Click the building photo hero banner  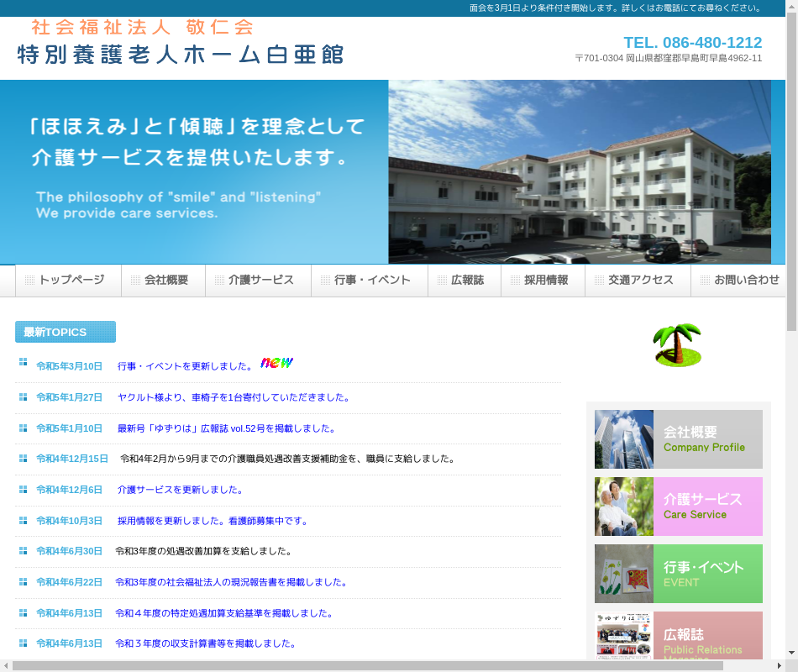coord(579,172)
